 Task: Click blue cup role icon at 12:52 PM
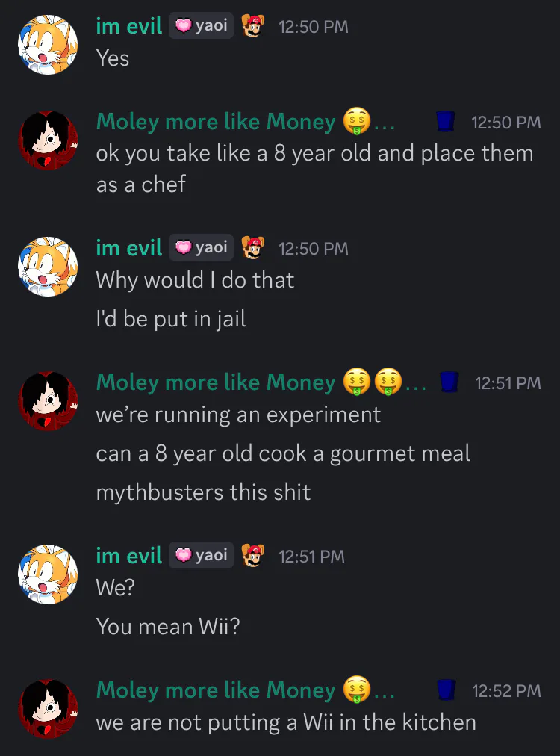click(446, 690)
